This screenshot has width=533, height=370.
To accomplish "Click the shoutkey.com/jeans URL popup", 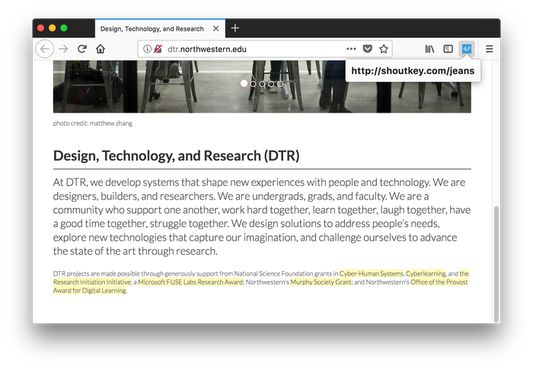I will click(x=413, y=71).
